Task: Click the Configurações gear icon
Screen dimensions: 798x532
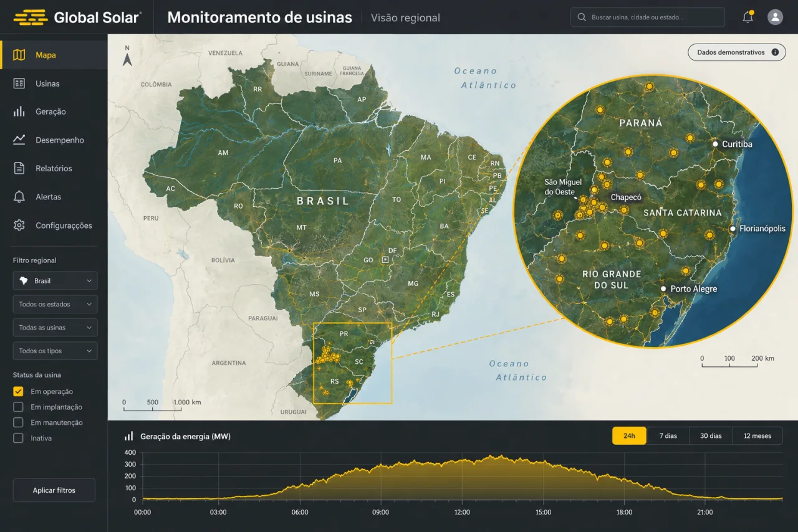Action: coord(19,226)
